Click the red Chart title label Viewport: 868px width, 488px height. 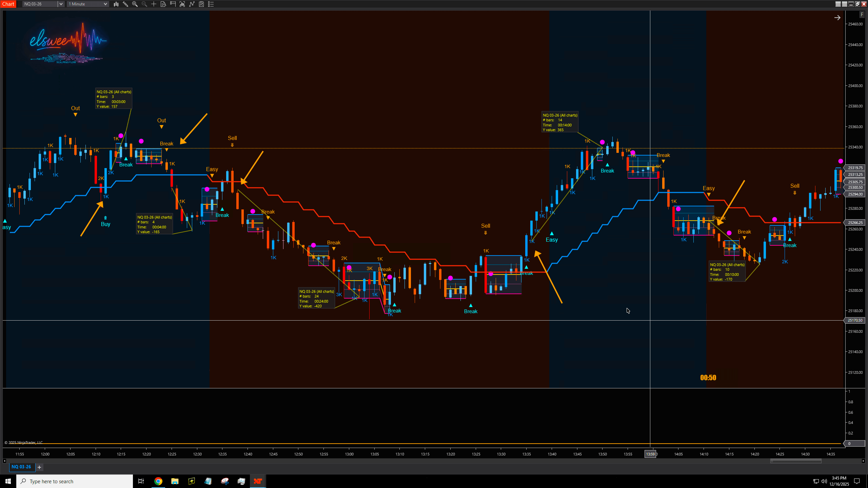(x=8, y=4)
